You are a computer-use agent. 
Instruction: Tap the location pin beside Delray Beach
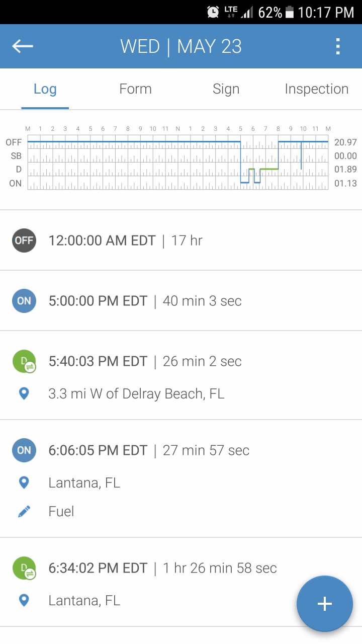24,393
